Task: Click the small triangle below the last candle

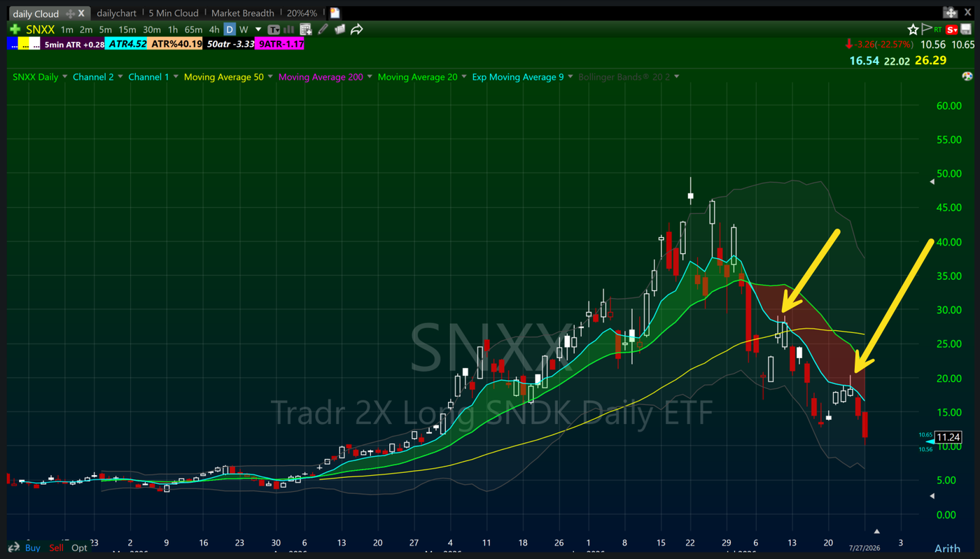Action: 876,531
